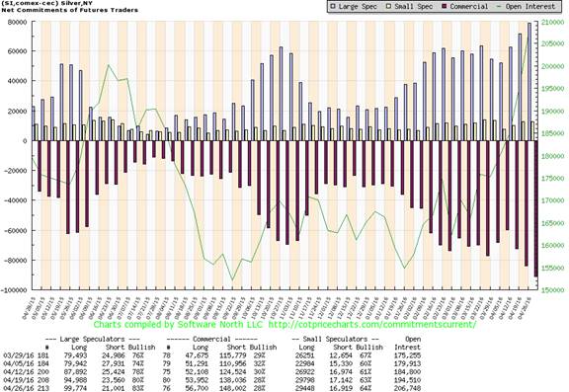Click the Commercial legend swatch
This screenshot has width=569, height=392.
[x=445, y=7]
